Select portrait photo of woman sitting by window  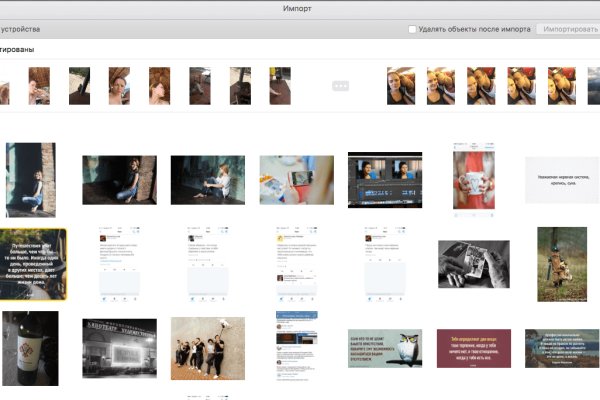point(30,179)
